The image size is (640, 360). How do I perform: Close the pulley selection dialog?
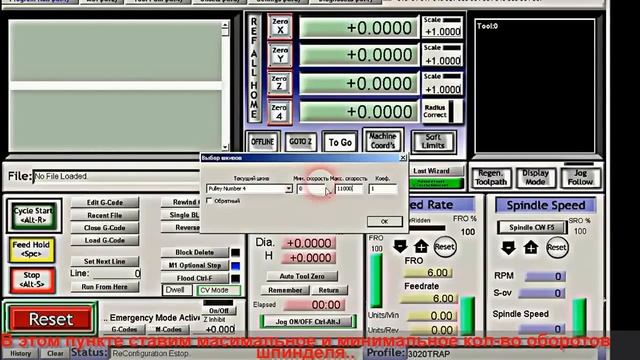click(x=403, y=158)
